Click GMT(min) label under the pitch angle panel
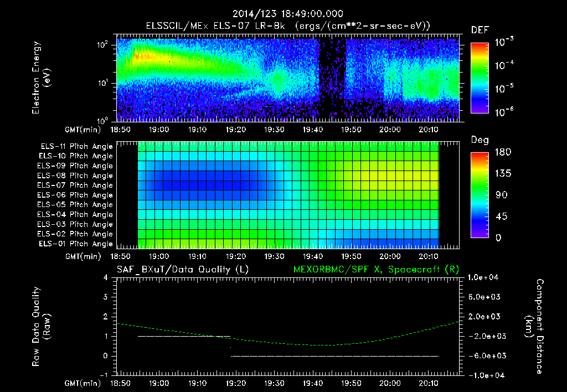The image size is (567, 392). coord(83,257)
